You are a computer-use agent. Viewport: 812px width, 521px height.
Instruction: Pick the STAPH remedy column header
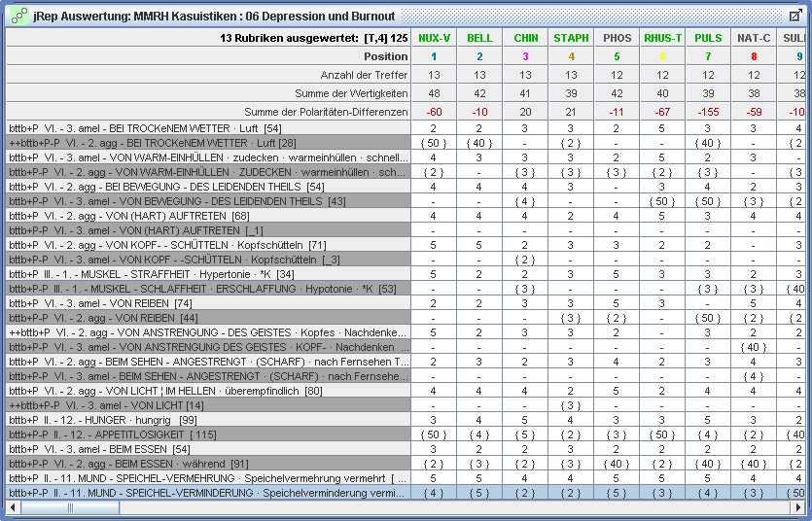[571, 38]
